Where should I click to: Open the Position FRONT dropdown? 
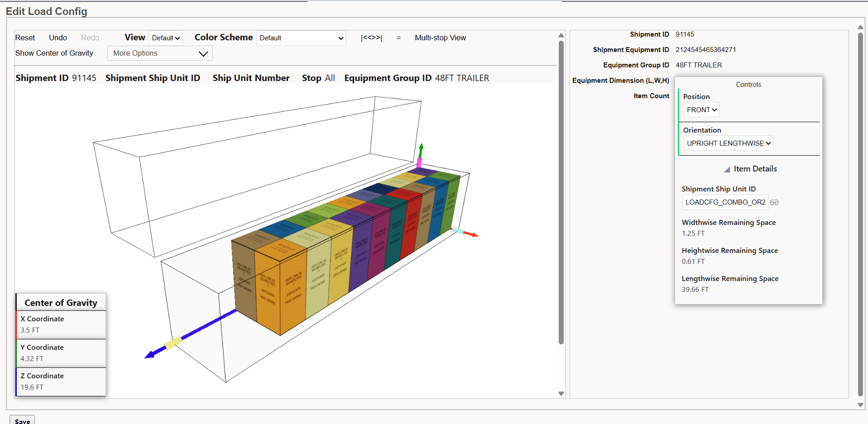tap(701, 110)
